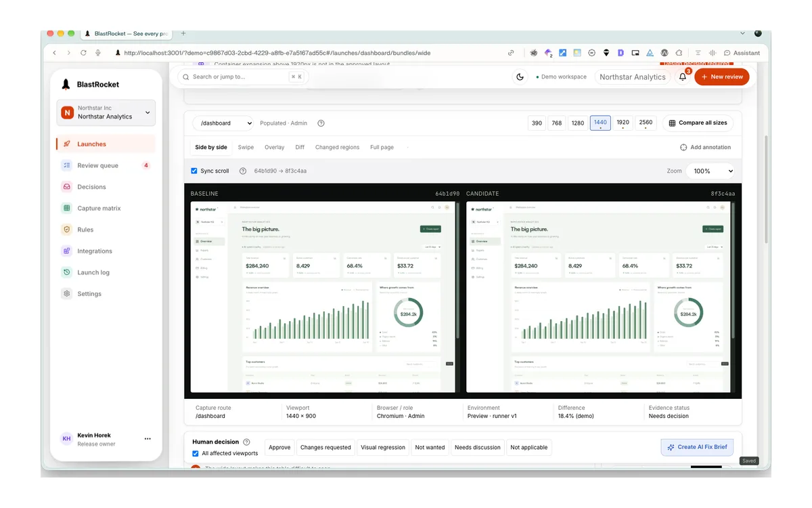Focus the Search or jump to field
Screen dimensions: 812x508
click(x=242, y=77)
